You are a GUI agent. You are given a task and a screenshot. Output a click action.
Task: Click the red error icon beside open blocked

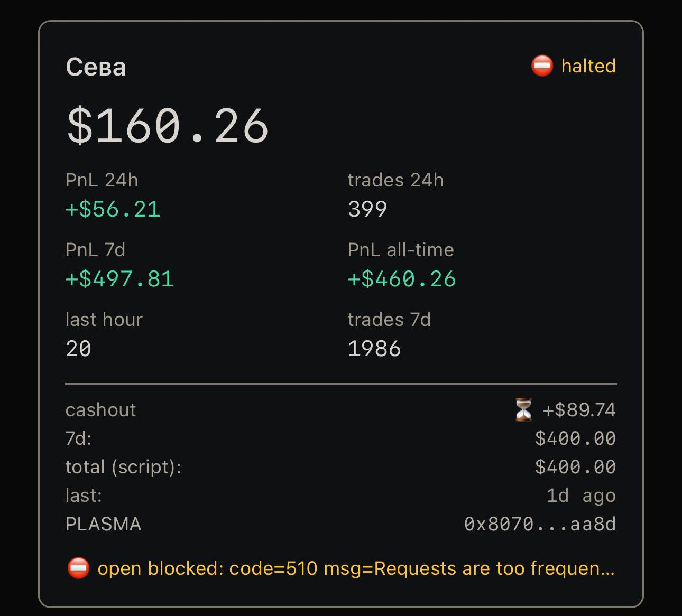click(78, 568)
